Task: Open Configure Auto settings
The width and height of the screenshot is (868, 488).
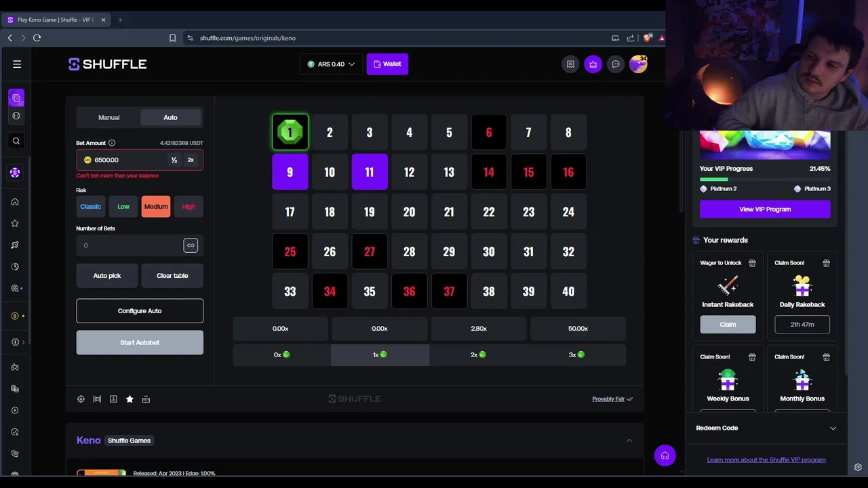Action: click(x=140, y=311)
